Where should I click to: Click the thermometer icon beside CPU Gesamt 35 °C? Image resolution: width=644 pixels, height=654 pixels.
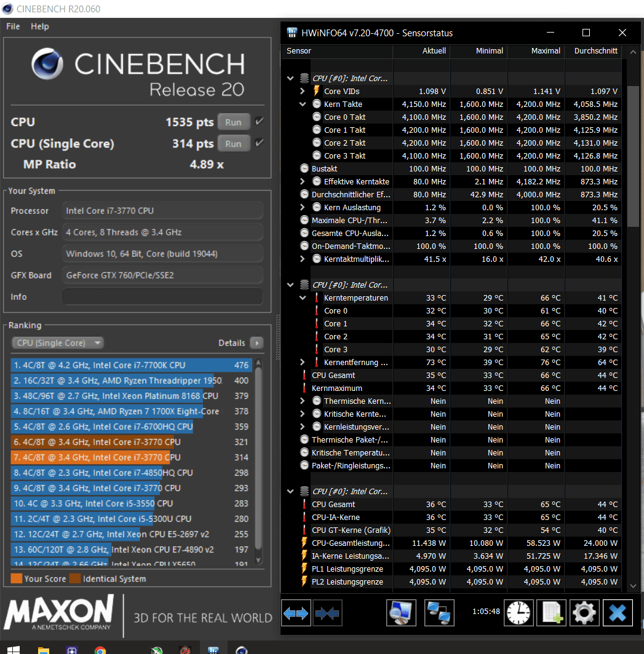click(304, 375)
